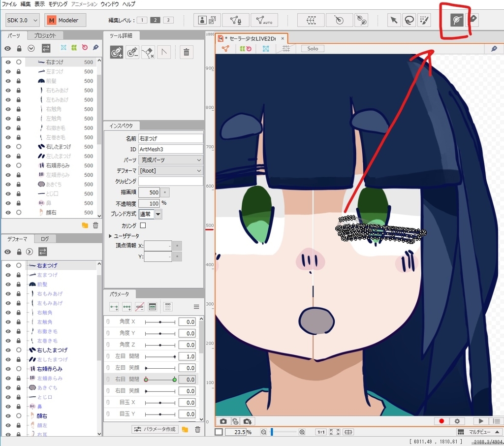Delete selected part with parts panel trash icon

[95, 225]
